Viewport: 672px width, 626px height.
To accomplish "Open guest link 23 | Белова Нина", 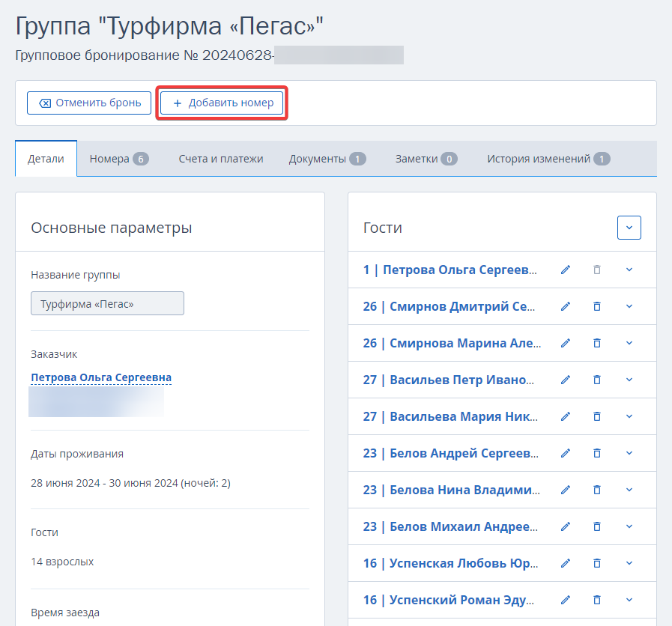I will tap(452, 490).
